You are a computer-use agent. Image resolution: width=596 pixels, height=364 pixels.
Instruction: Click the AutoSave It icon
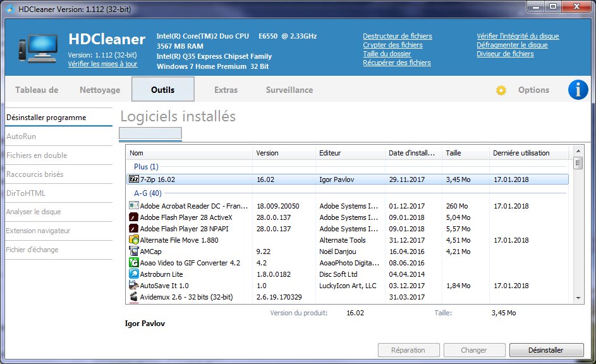(134, 286)
